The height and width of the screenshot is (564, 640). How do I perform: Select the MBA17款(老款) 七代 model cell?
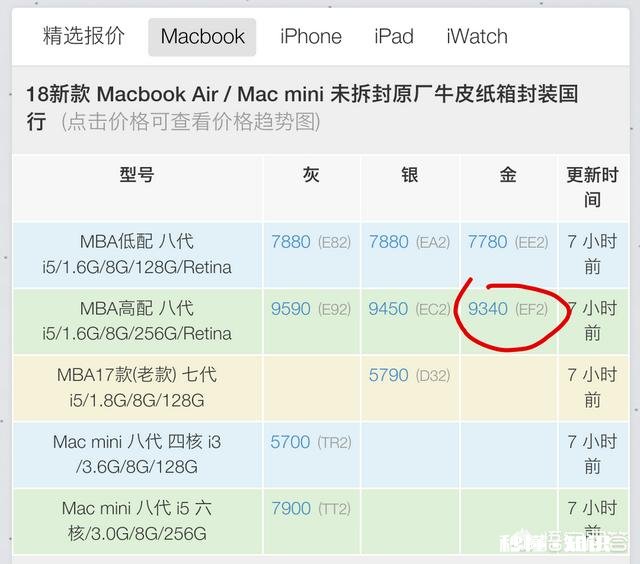(x=137, y=388)
